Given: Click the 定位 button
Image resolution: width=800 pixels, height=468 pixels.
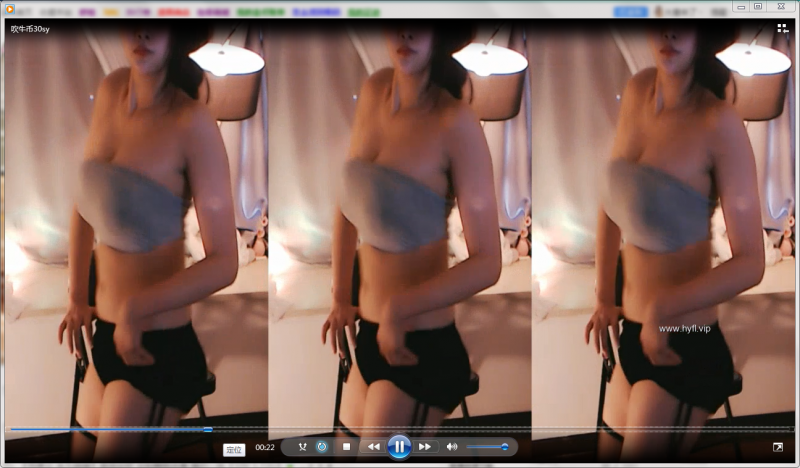Looking at the screenshot, I should click(235, 449).
